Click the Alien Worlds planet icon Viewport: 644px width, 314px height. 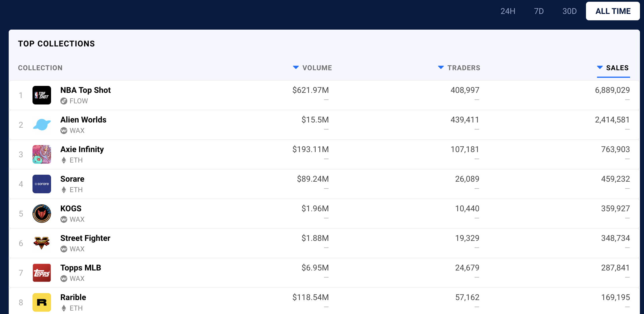coord(42,125)
